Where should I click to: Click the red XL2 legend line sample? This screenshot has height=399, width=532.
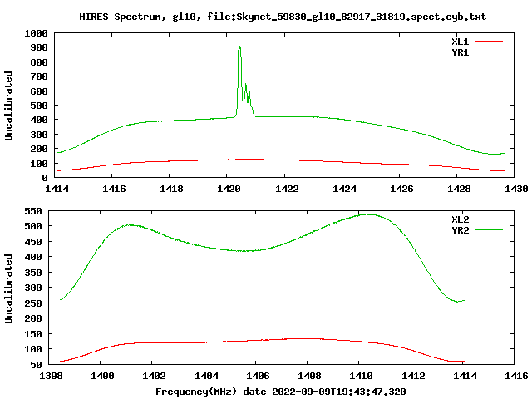click(x=489, y=219)
